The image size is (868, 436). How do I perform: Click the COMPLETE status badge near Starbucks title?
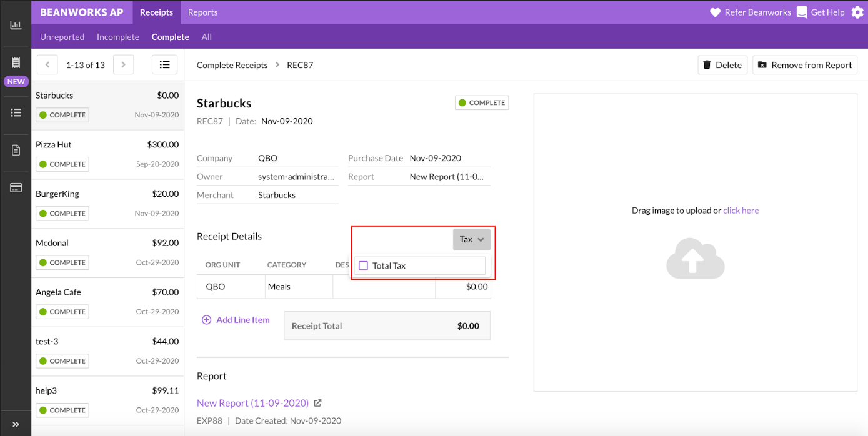coord(482,102)
